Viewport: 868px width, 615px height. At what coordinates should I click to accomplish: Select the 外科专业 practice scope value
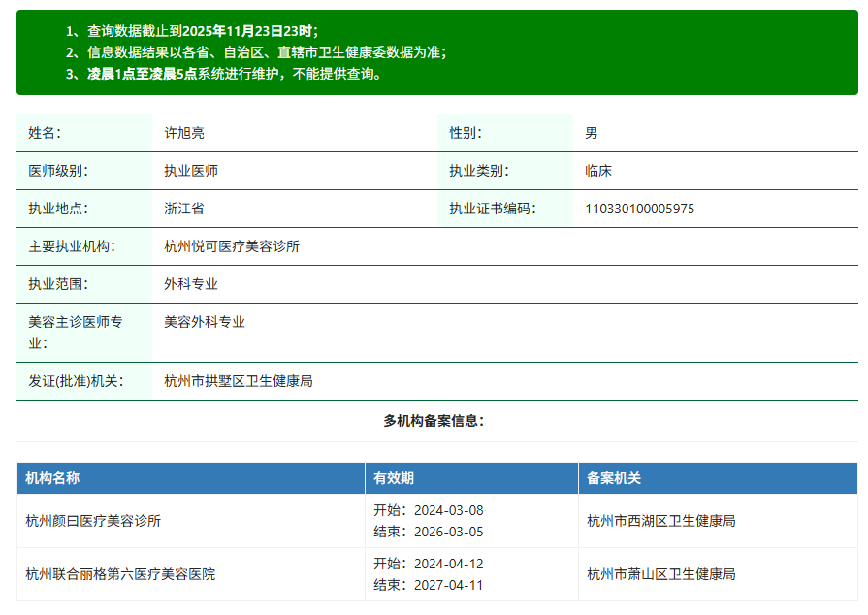(x=191, y=284)
